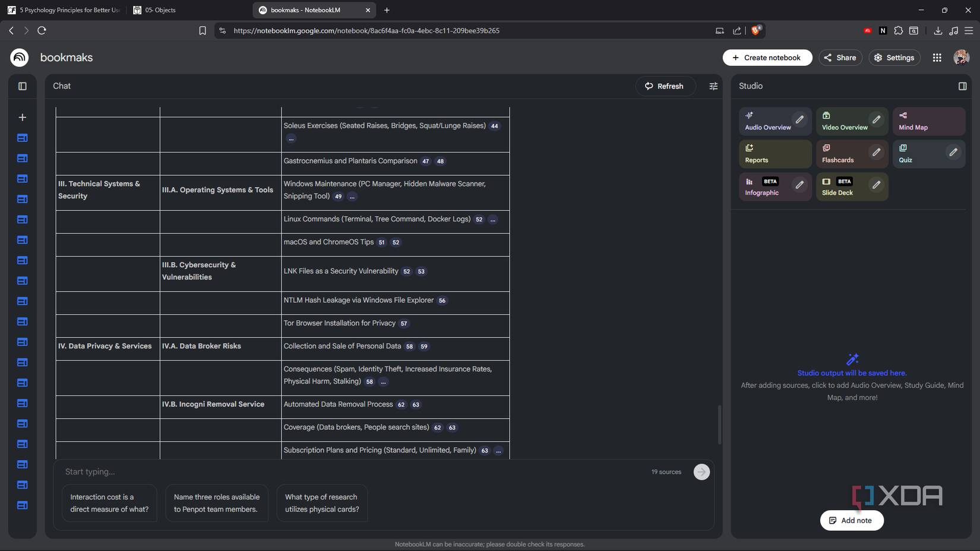980x551 pixels.
Task: Add a new source with the plus icon
Action: coord(22,117)
